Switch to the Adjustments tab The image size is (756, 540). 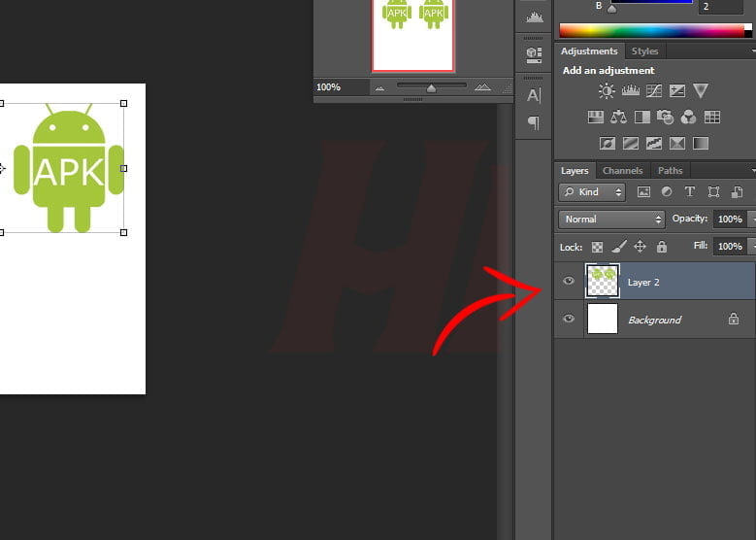tap(589, 51)
